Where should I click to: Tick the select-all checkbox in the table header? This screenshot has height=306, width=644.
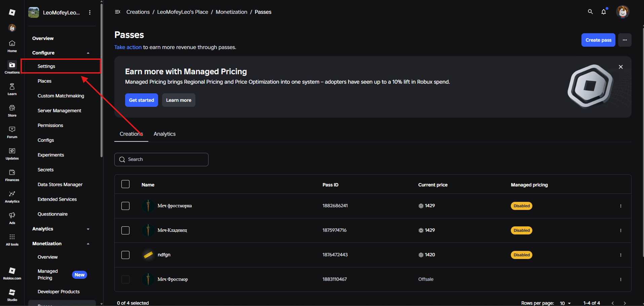pyautogui.click(x=125, y=184)
